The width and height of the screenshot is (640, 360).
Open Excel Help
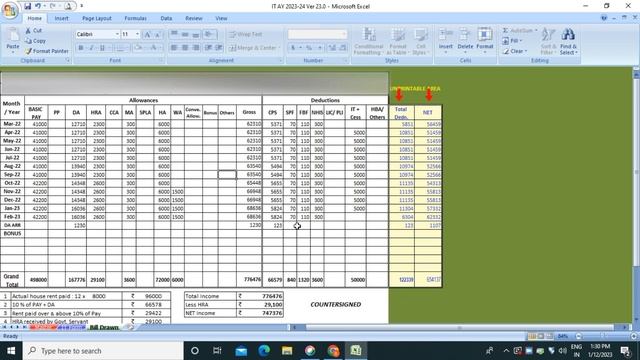604,18
